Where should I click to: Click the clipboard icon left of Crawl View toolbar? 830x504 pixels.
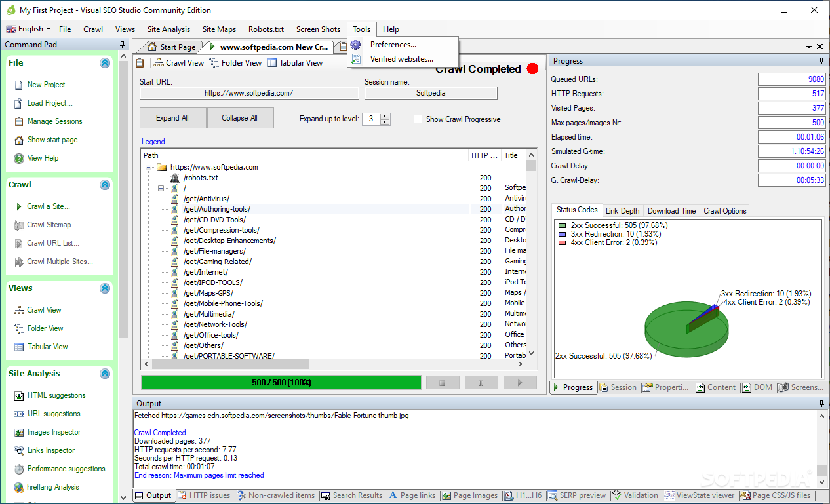pyautogui.click(x=140, y=63)
